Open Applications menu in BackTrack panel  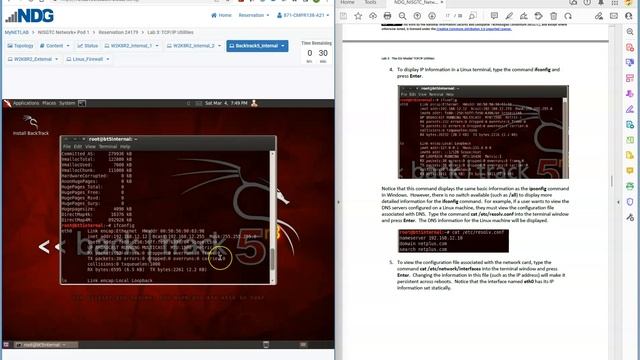(x=26, y=103)
